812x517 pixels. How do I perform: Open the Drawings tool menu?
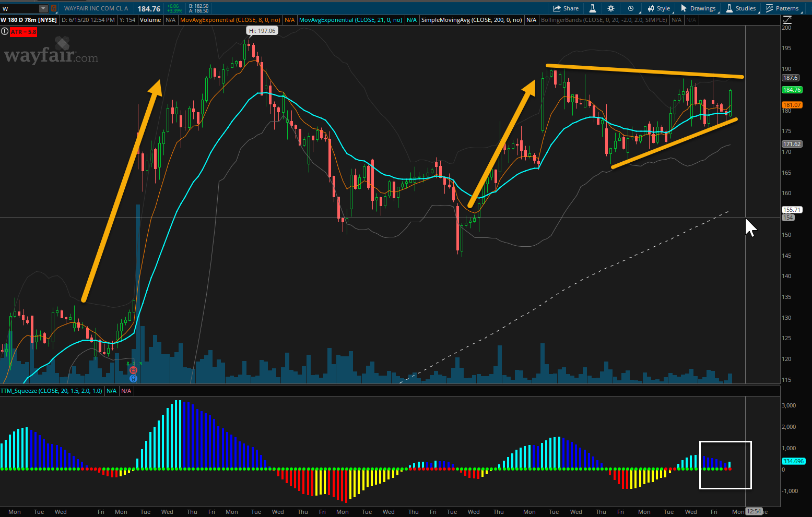(x=698, y=8)
